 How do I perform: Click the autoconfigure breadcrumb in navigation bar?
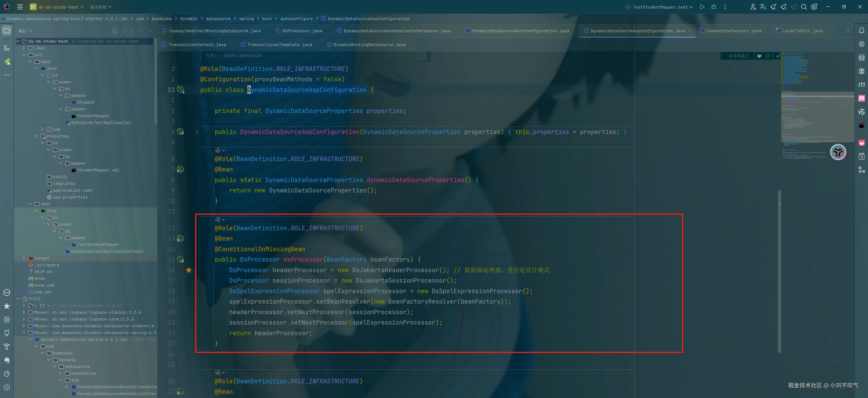tap(296, 19)
